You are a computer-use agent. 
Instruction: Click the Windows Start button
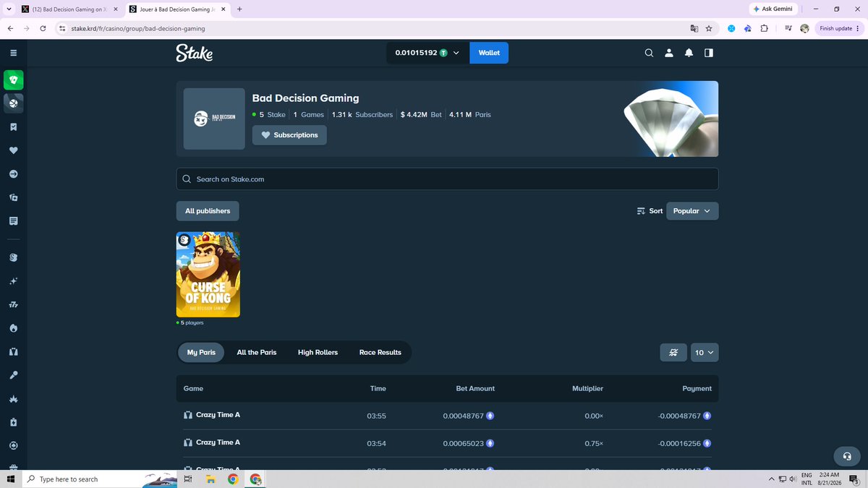click(x=11, y=479)
